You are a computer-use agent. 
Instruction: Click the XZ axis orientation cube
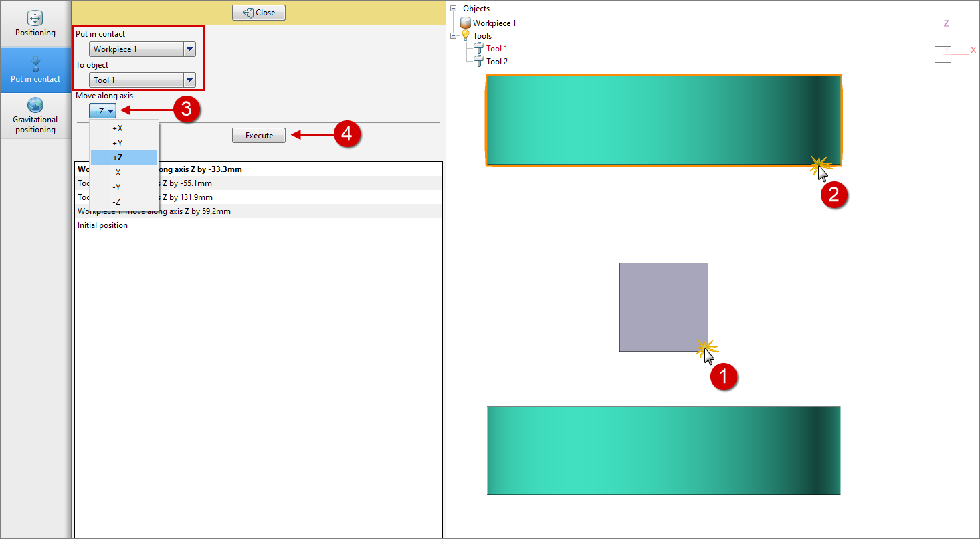tap(943, 53)
